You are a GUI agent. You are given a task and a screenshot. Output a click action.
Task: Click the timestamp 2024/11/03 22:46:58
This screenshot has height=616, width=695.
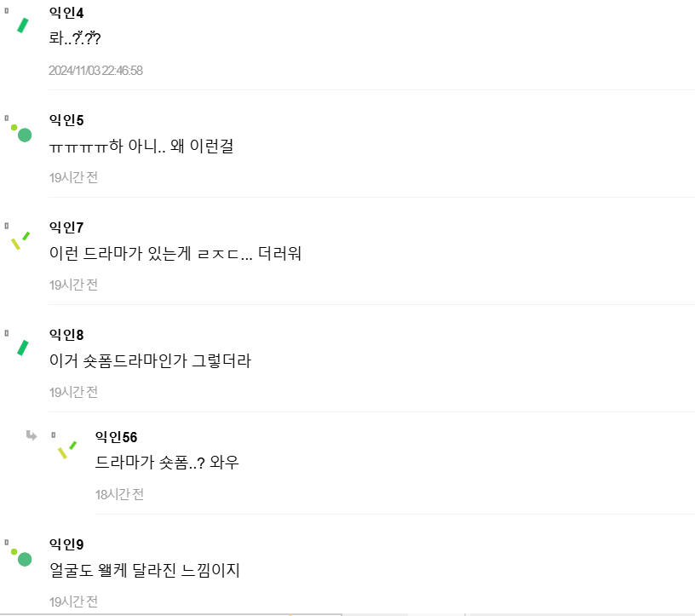click(x=96, y=70)
